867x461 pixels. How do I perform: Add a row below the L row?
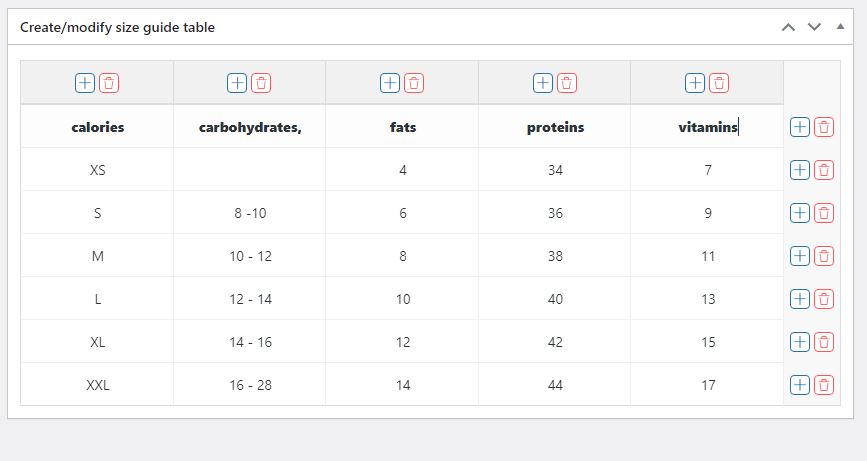800,299
